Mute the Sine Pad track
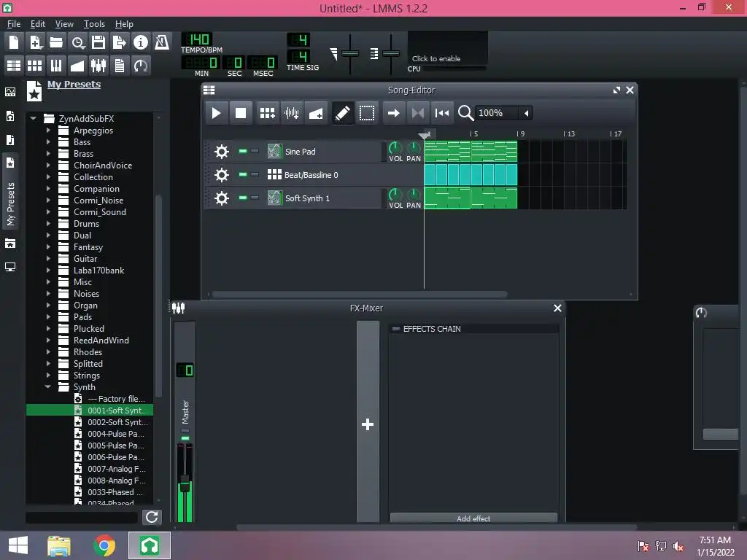Screen dimensions: 747x560 [243, 151]
